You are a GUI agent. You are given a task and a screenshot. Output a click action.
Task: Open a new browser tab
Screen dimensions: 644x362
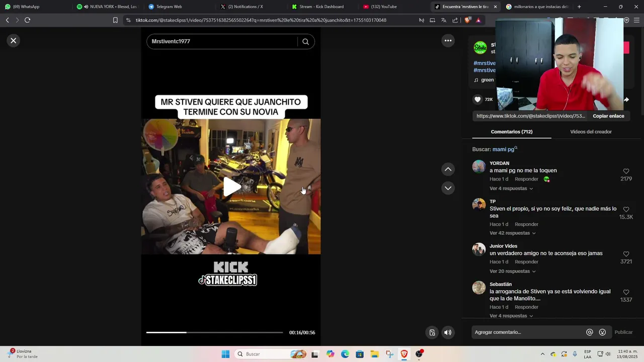coord(579,7)
